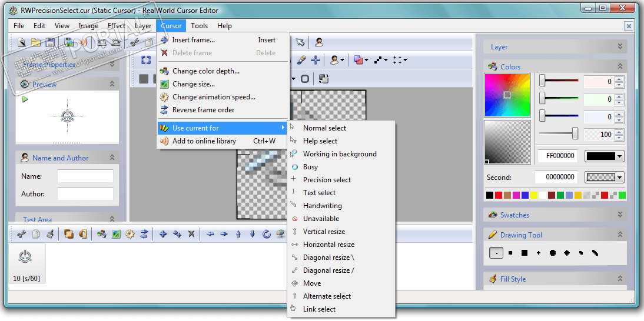Click the Undo icon in top toolbar

click(x=102, y=42)
